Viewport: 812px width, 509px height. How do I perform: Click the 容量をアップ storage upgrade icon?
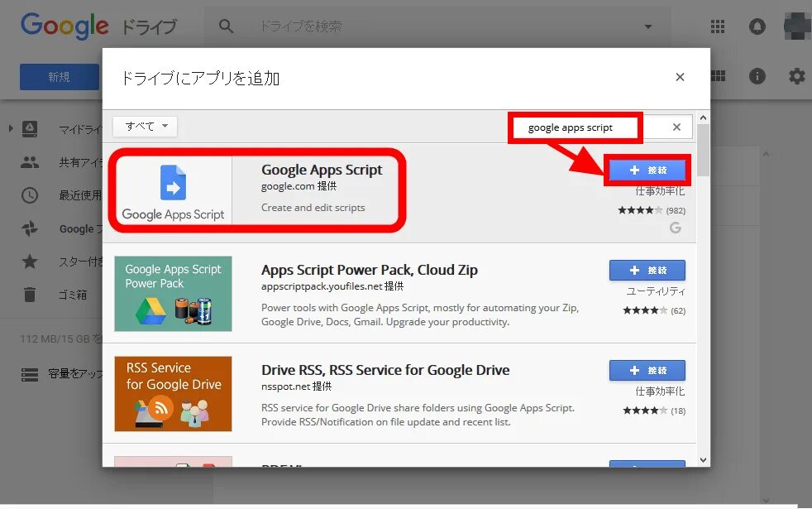[30, 374]
